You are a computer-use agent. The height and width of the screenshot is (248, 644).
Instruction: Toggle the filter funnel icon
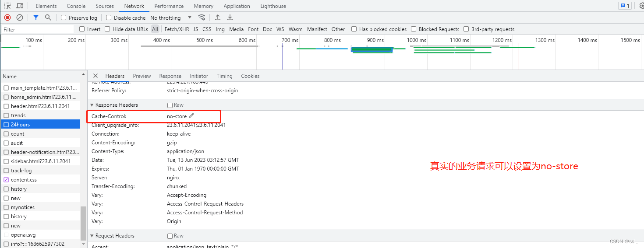[x=36, y=17]
